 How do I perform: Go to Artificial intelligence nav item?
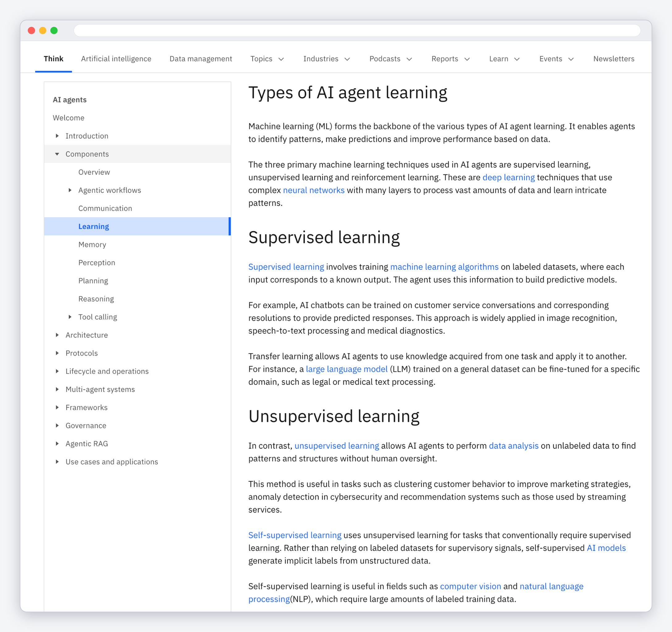pos(116,59)
